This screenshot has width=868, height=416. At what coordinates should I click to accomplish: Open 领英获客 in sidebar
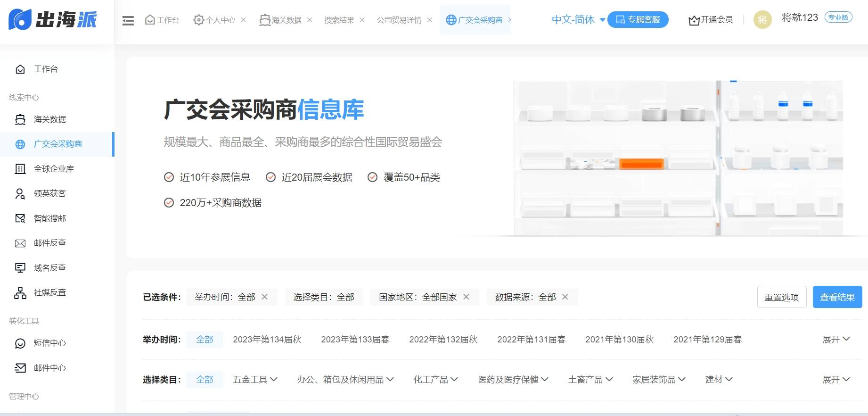coord(57,194)
